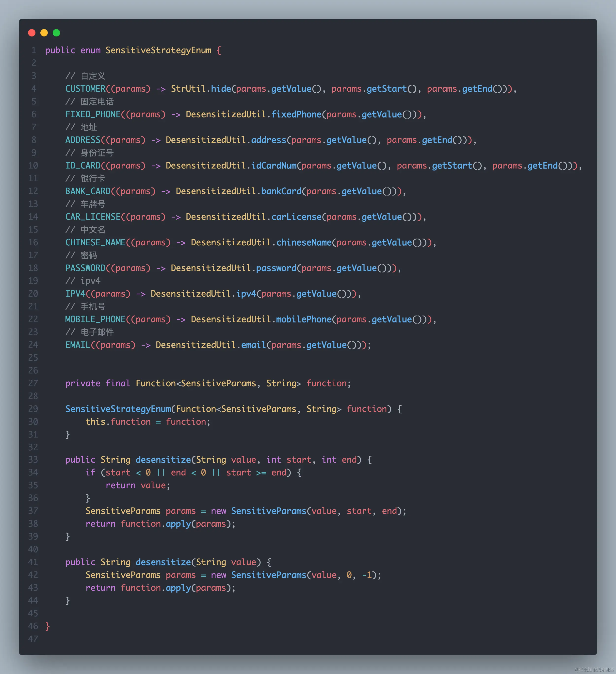Click the MOBILE_PHONE enum constant
616x674 pixels.
(95, 319)
